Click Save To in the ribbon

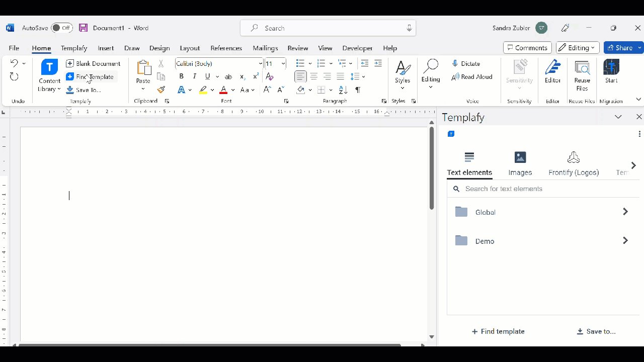pos(84,90)
